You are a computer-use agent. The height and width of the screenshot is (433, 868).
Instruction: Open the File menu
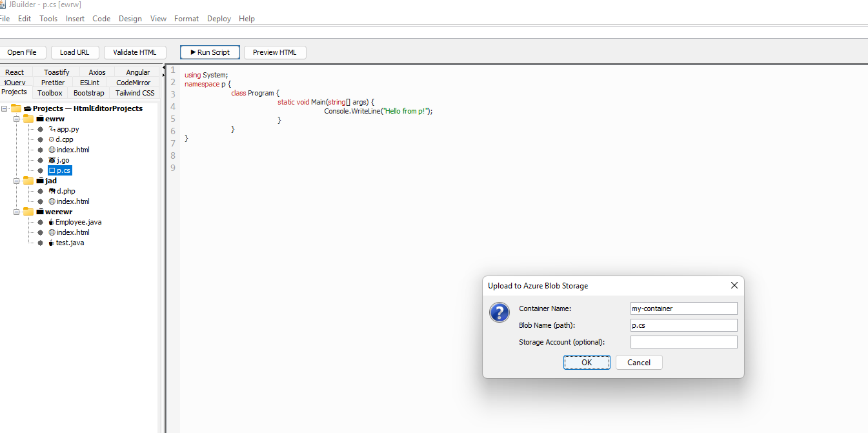click(5, 19)
